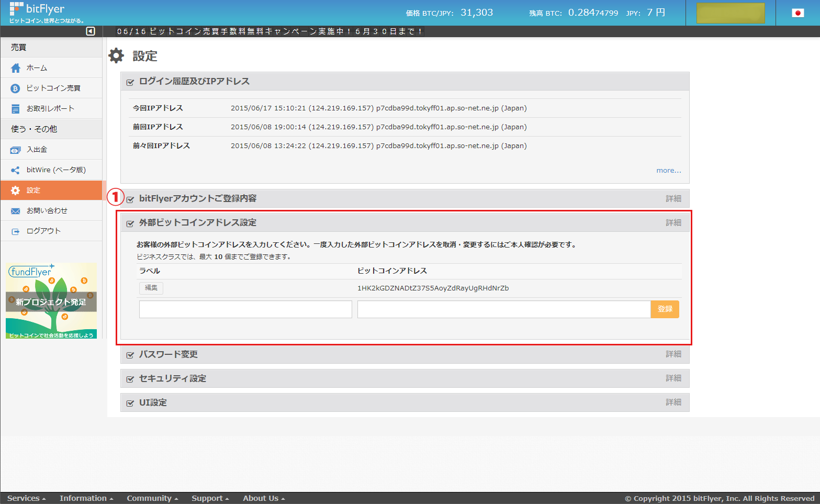Open the About Us footer menu
This screenshot has width=820, height=504.
[264, 498]
